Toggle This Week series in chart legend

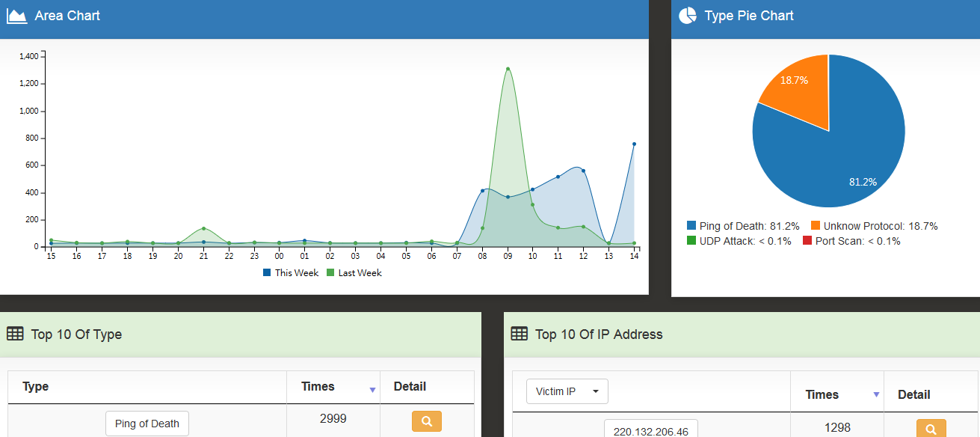click(291, 273)
